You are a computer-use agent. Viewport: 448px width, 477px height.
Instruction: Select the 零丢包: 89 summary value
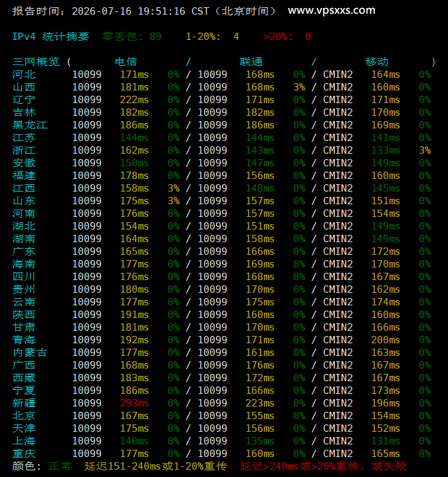click(132, 37)
